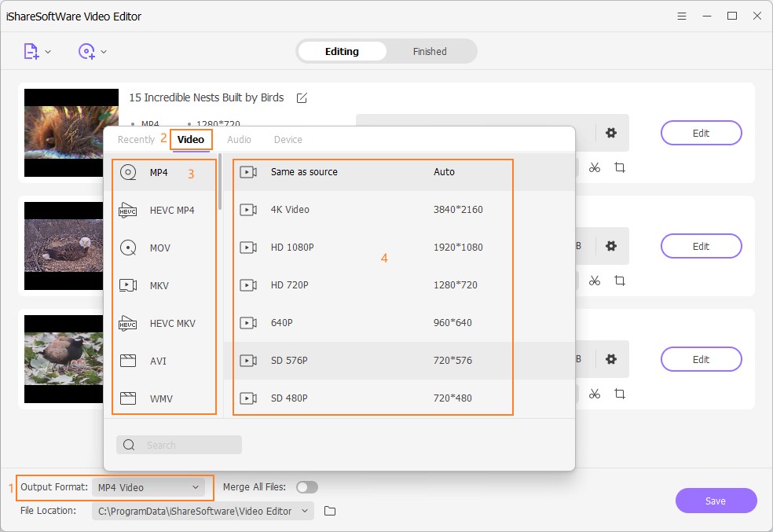This screenshot has width=773, height=532.
Task: Switch to the Editing tab
Action: pos(342,52)
